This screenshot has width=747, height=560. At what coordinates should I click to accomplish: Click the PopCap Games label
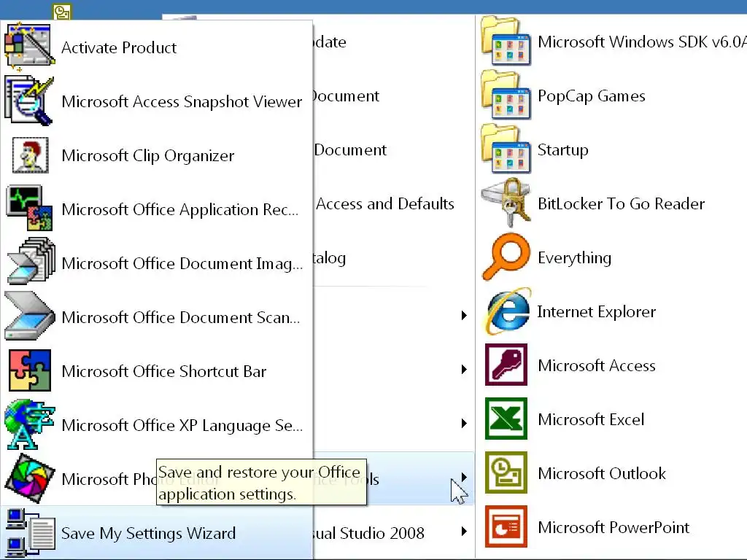point(591,96)
